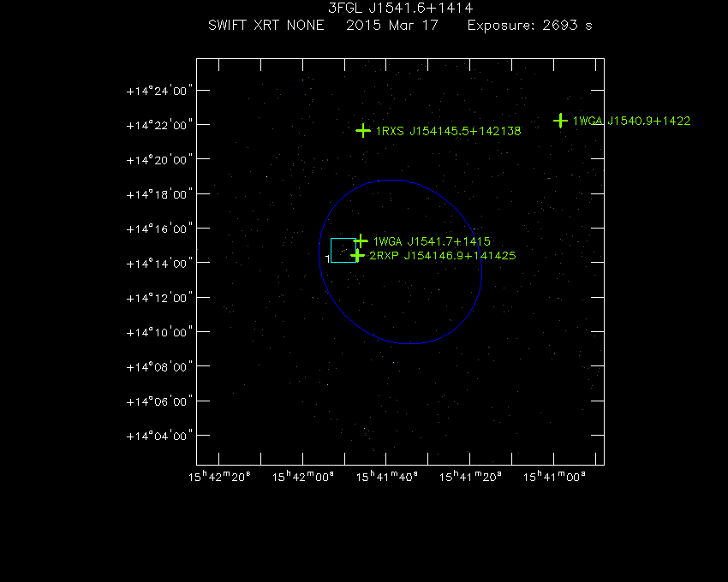Click the +14°08'00" declination label
The height and width of the screenshot is (582, 728).
(159, 367)
